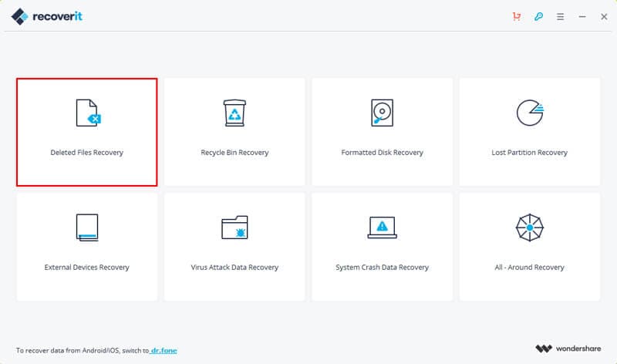The image size is (617, 364).
Task: Click the External Devices Recovery drive icon
Action: click(x=87, y=228)
